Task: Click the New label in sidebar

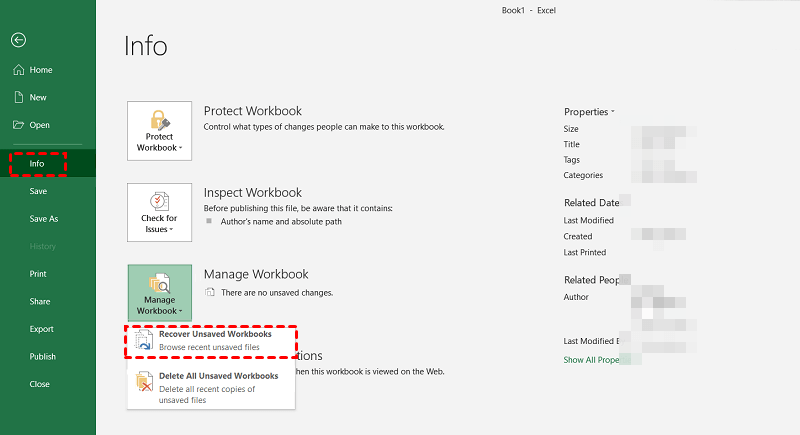Action: (38, 97)
